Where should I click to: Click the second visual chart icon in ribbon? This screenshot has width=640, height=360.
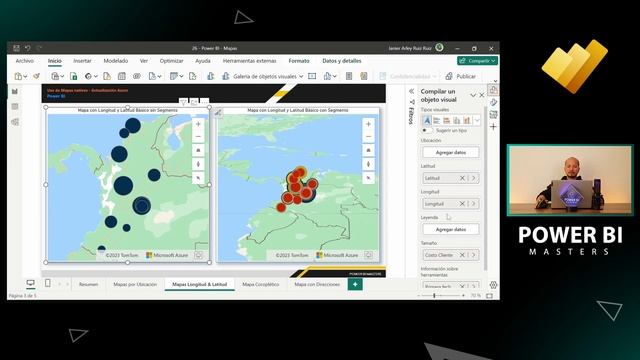pos(226,76)
